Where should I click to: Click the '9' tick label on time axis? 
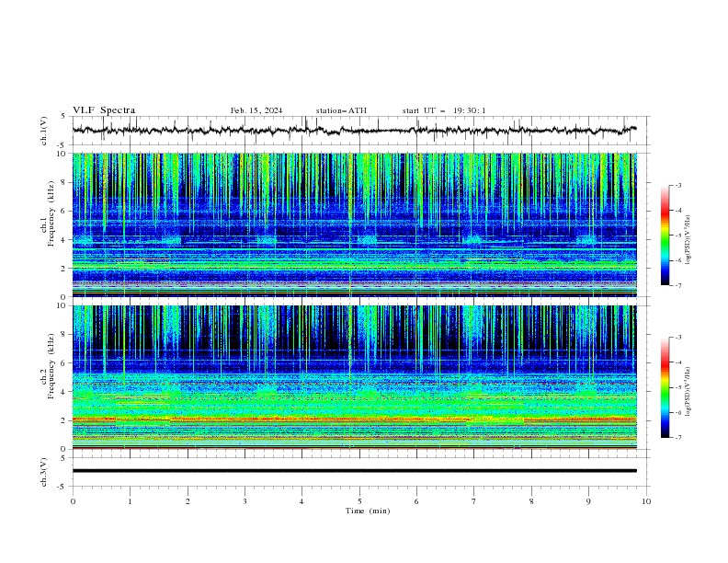tap(588, 501)
